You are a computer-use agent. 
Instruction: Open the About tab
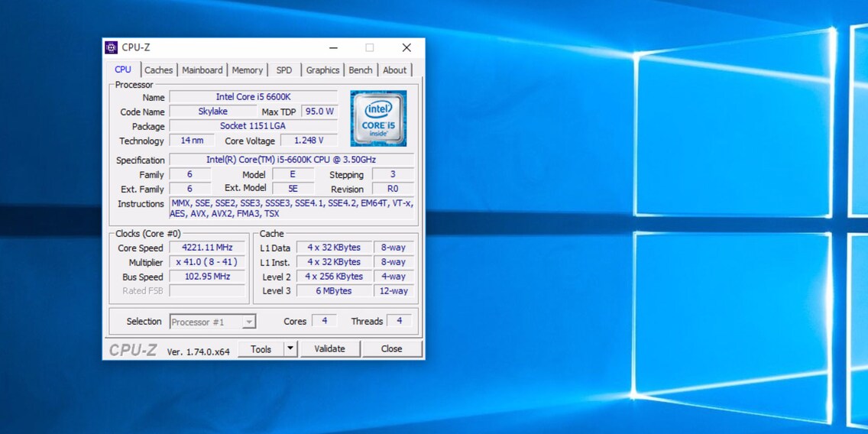click(395, 70)
